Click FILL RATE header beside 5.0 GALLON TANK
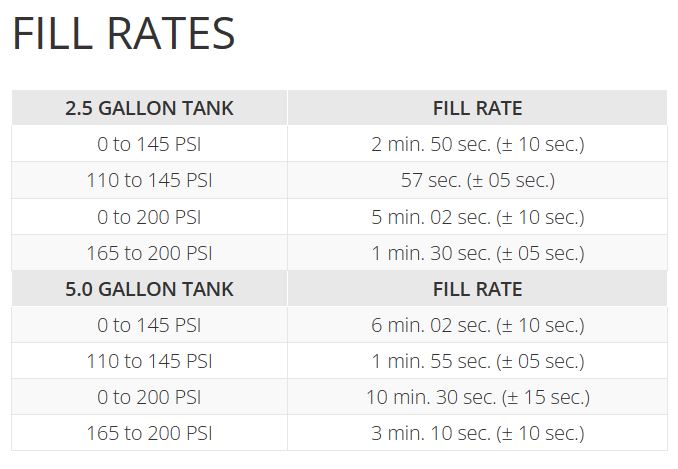This screenshot has width=678, height=469. point(477,289)
